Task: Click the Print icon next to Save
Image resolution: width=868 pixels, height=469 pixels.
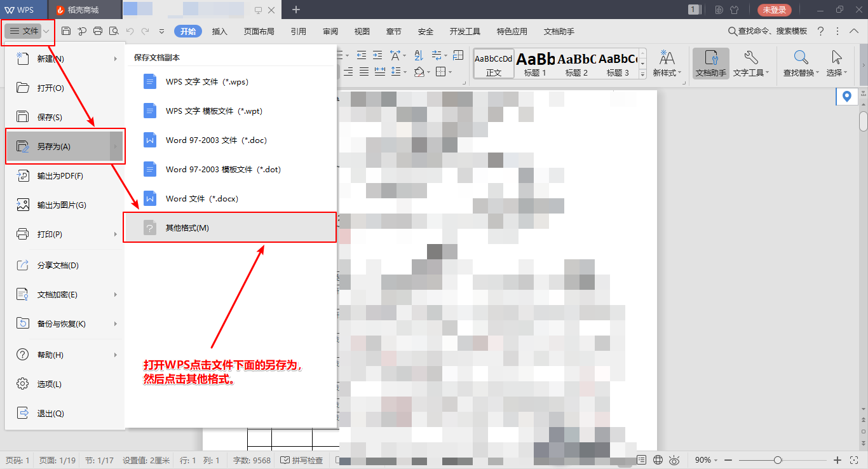Action: click(x=98, y=31)
